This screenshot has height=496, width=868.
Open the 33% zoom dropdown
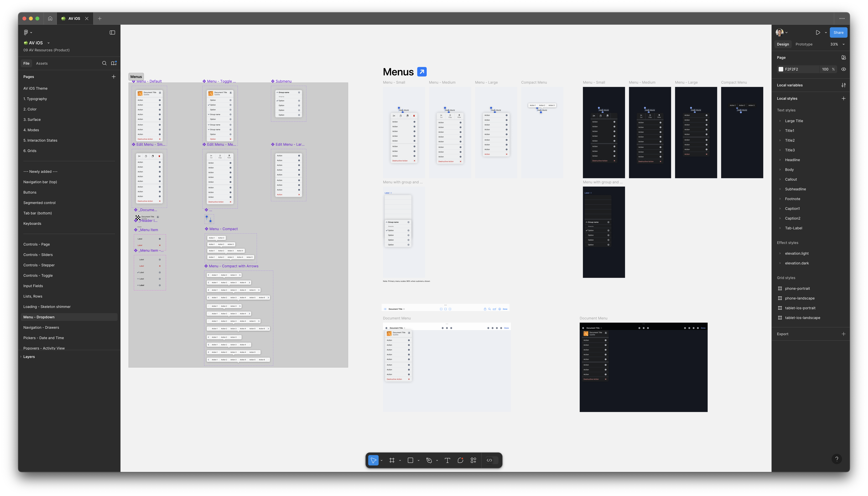click(x=837, y=44)
